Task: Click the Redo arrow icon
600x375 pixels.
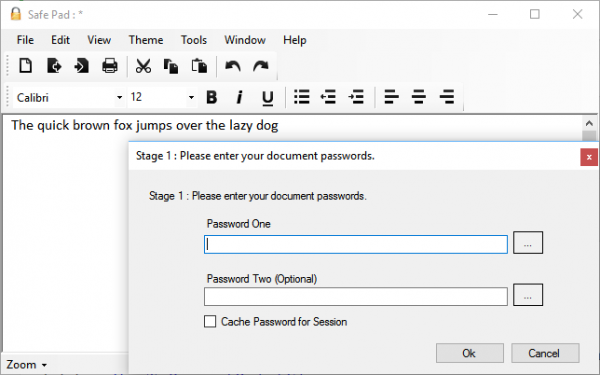Action: 261,66
